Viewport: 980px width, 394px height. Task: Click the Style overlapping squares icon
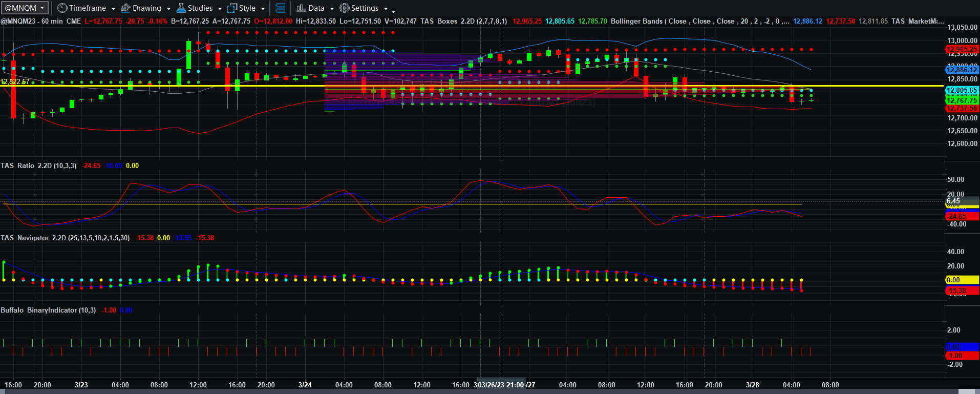[232, 8]
